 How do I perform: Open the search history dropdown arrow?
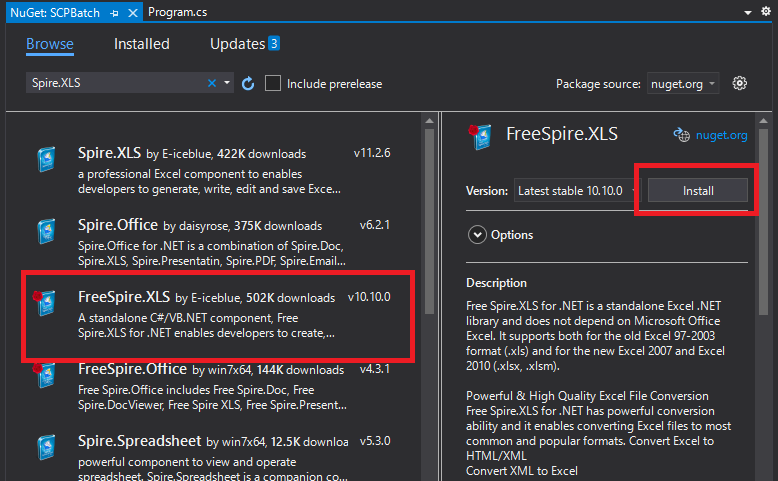coord(227,83)
